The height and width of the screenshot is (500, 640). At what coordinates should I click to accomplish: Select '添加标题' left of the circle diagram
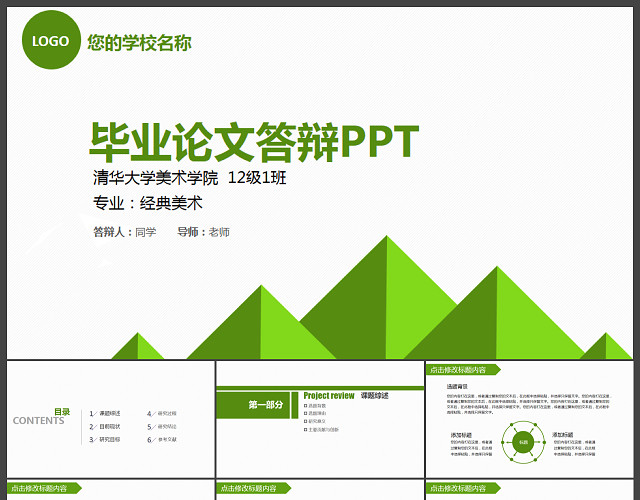click(x=461, y=435)
